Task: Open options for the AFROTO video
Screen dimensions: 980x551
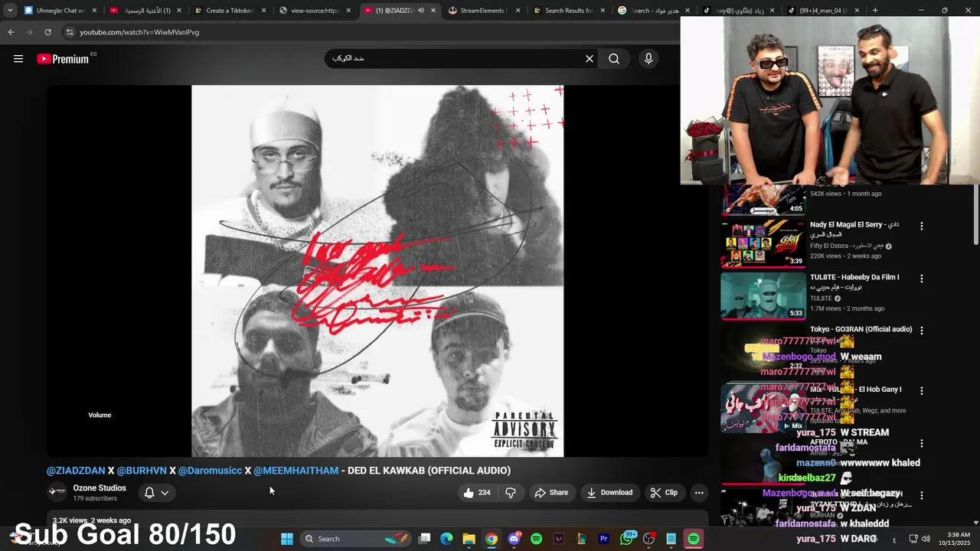Action: tap(922, 443)
